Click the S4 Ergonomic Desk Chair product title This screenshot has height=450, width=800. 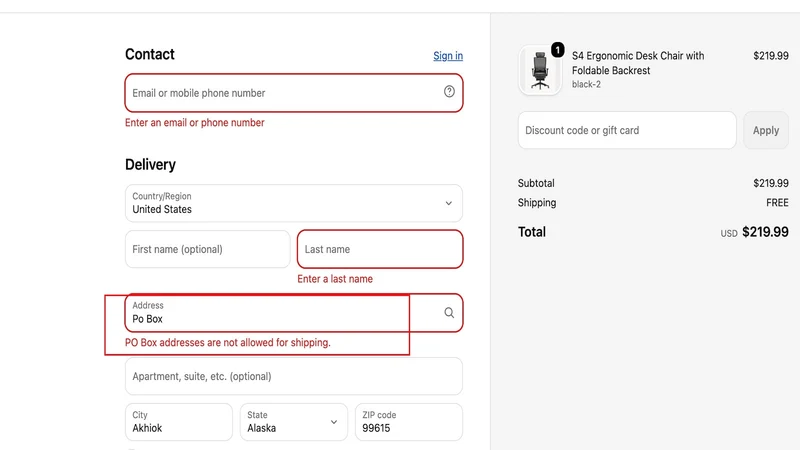(x=638, y=63)
